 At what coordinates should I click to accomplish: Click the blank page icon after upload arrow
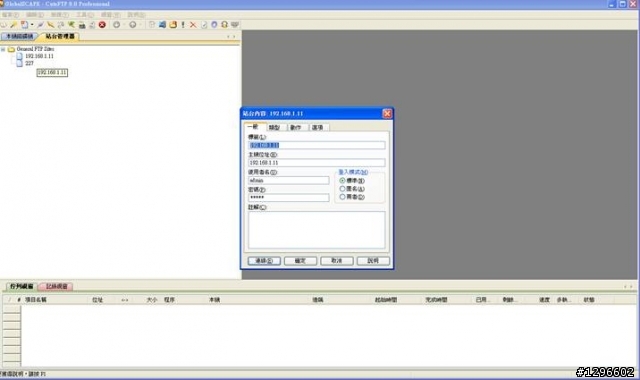(x=152, y=25)
